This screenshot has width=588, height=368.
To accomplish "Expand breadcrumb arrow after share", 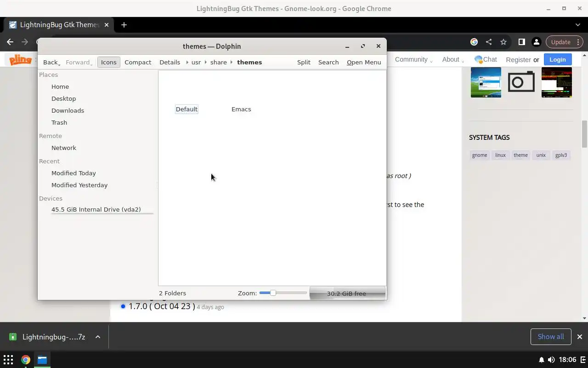I will pyautogui.click(x=232, y=62).
